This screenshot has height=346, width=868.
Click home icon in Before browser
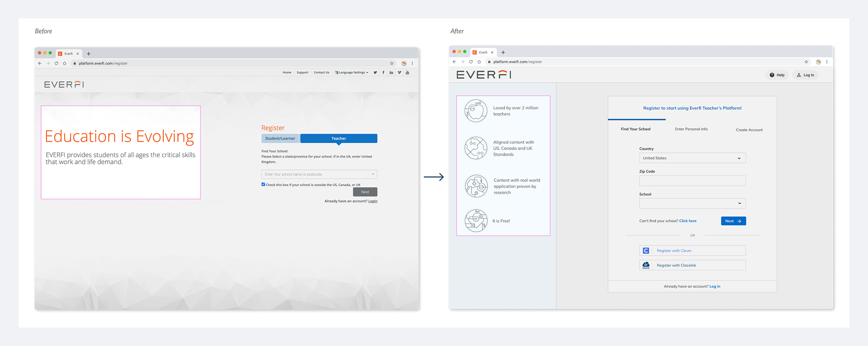[65, 63]
